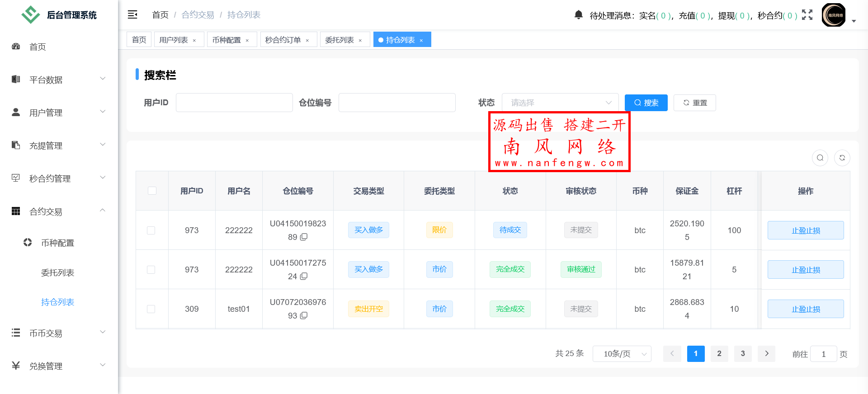Open the 10条/页 page size dropdown
The height and width of the screenshot is (394, 868).
click(x=622, y=354)
